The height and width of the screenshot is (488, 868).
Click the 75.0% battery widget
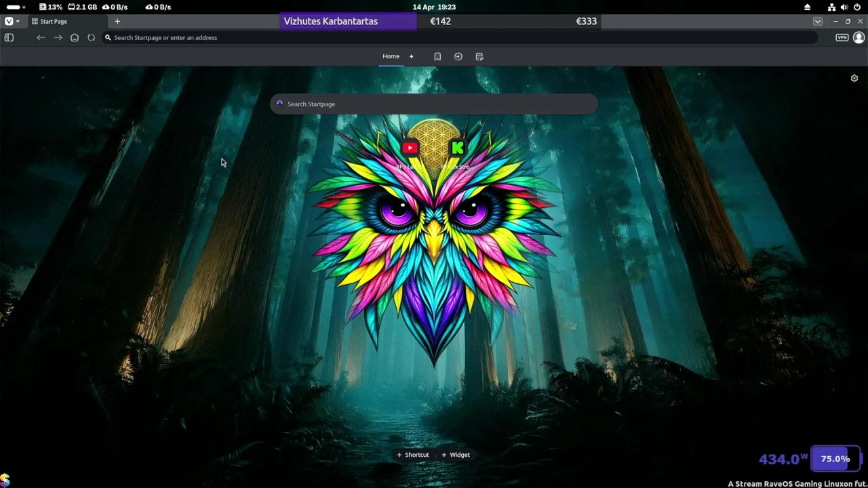click(x=835, y=459)
